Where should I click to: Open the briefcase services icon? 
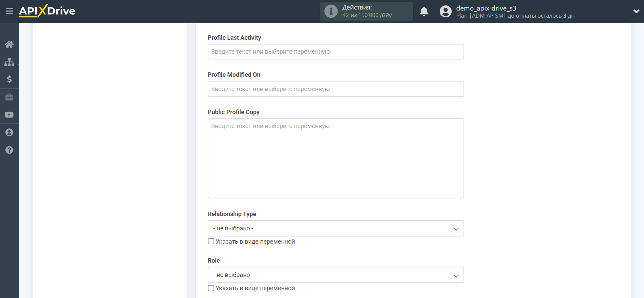9,97
